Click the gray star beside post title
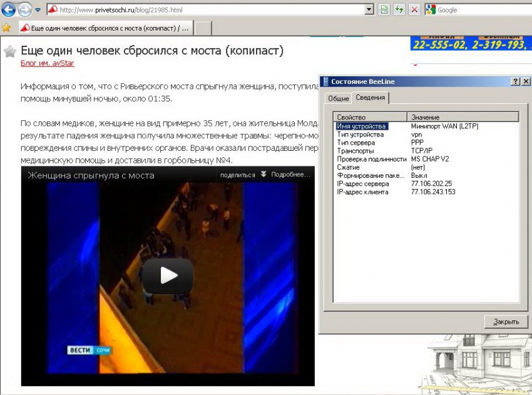Viewport: 532px width, 395px height. [x=10, y=51]
